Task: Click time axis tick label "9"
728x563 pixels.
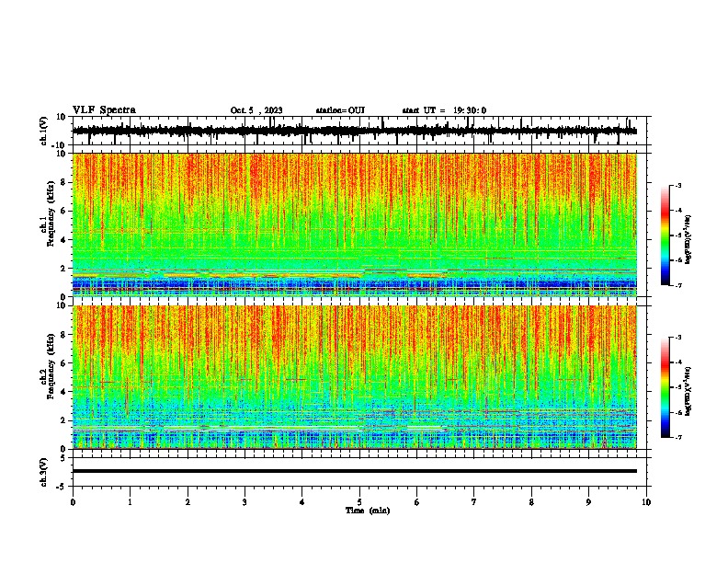Action: point(588,502)
